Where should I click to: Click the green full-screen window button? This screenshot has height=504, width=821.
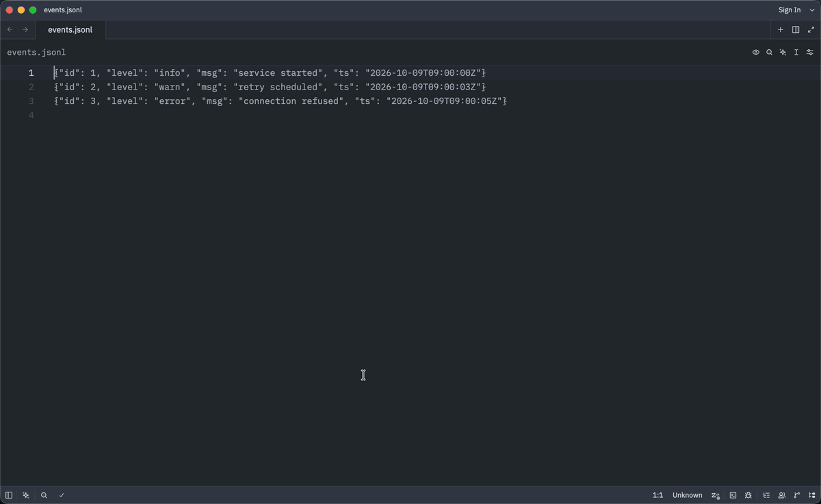click(33, 10)
